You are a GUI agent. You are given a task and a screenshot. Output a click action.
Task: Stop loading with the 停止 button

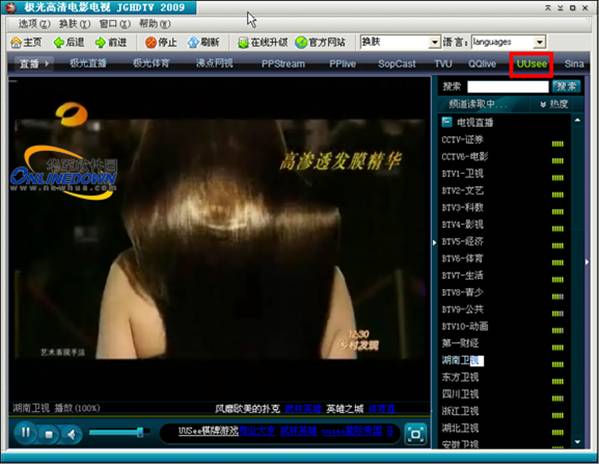pos(160,42)
